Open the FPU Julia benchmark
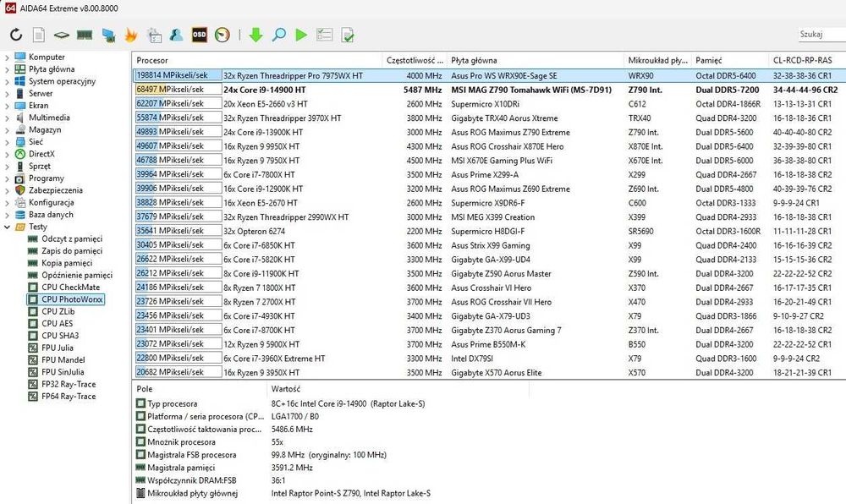This screenshot has height=504, width=846. (x=58, y=348)
